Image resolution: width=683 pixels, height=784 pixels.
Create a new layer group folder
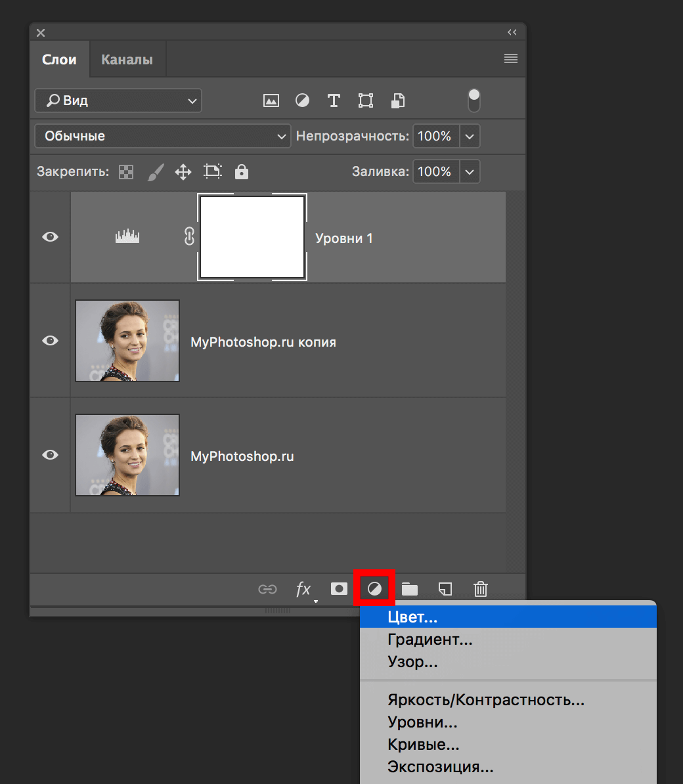[x=410, y=589]
